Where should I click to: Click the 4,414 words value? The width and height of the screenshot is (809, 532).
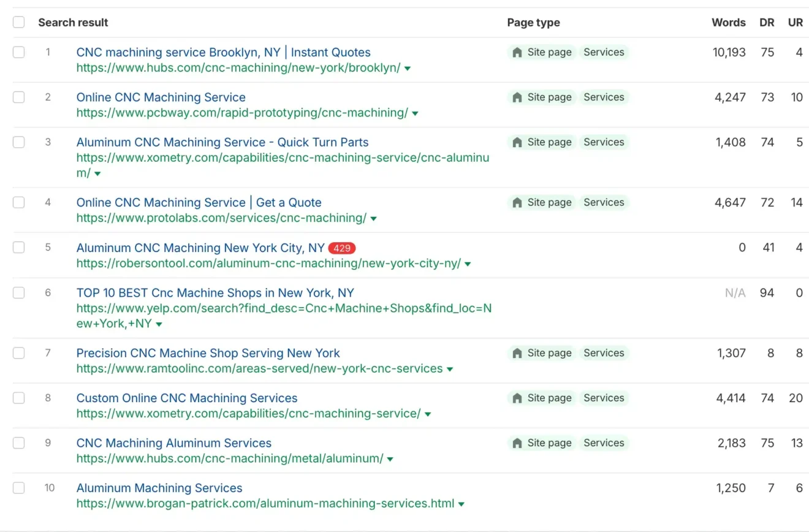coord(731,398)
